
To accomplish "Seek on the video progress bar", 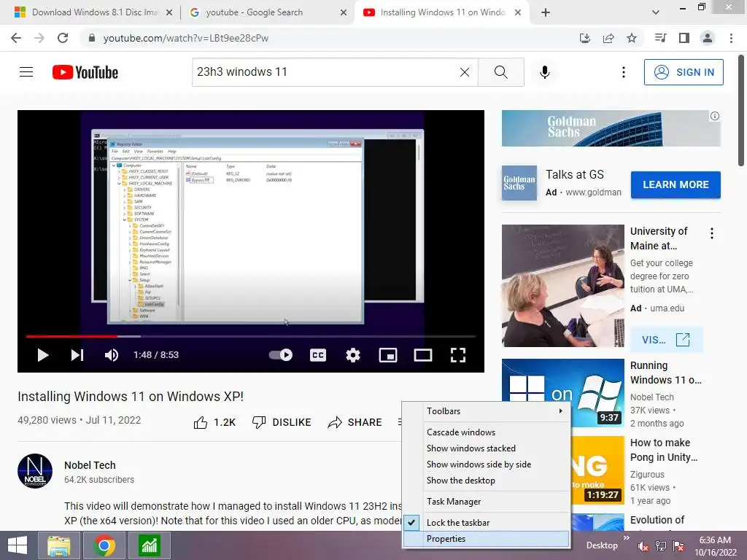I will click(x=251, y=336).
